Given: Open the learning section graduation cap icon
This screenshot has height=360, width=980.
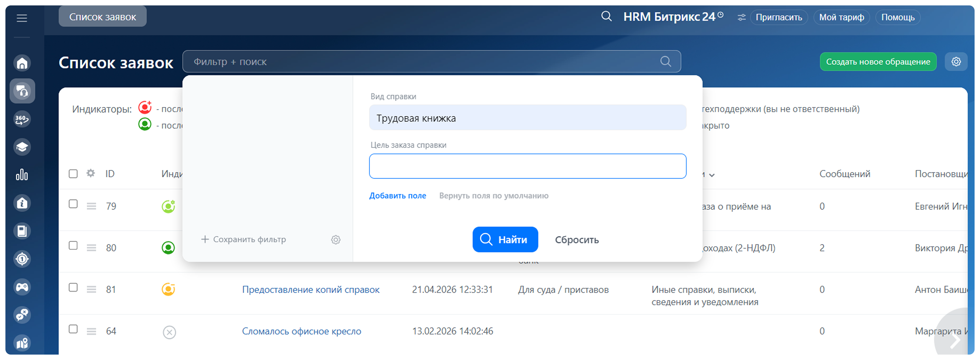Looking at the screenshot, I should pos(22,147).
